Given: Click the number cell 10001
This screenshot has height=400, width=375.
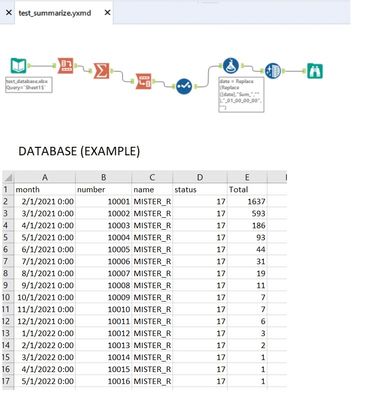Looking at the screenshot, I should 104,201.
